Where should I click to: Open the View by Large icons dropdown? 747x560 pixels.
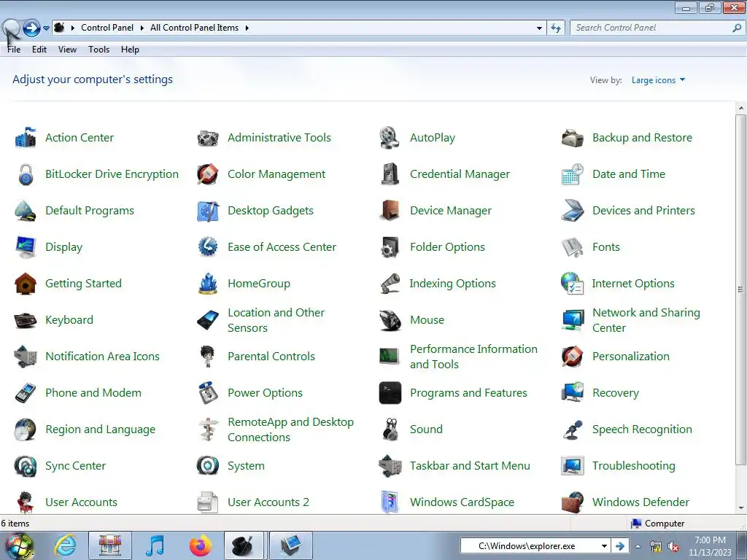coord(659,80)
